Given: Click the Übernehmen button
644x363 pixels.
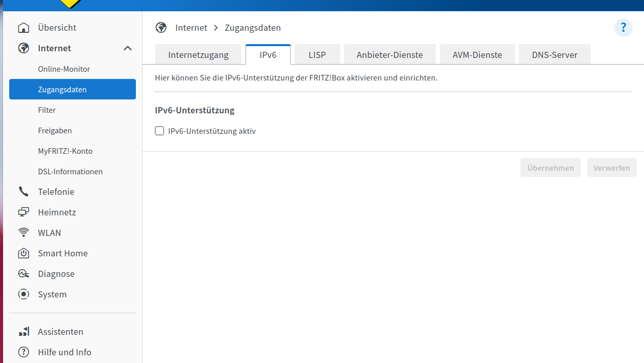Looking at the screenshot, I should (x=550, y=167).
